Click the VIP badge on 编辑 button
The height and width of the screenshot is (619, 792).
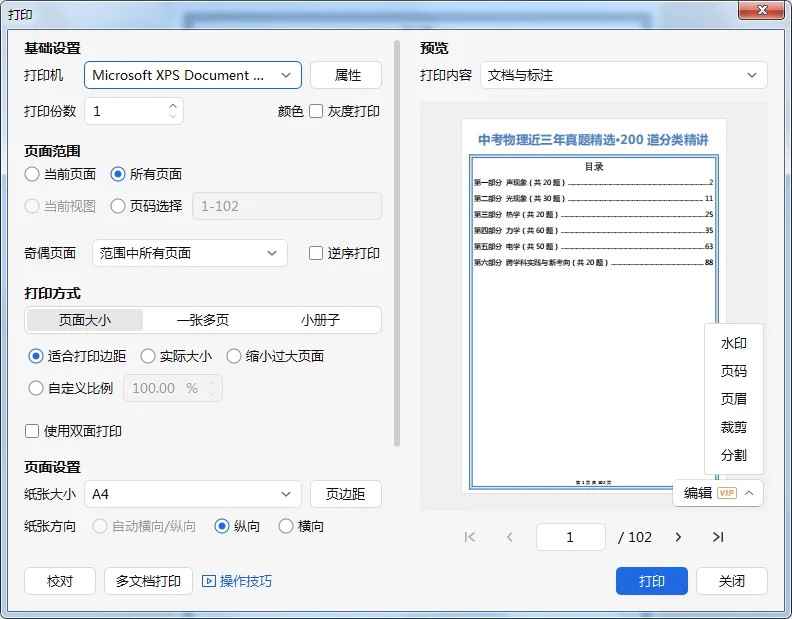click(x=727, y=493)
